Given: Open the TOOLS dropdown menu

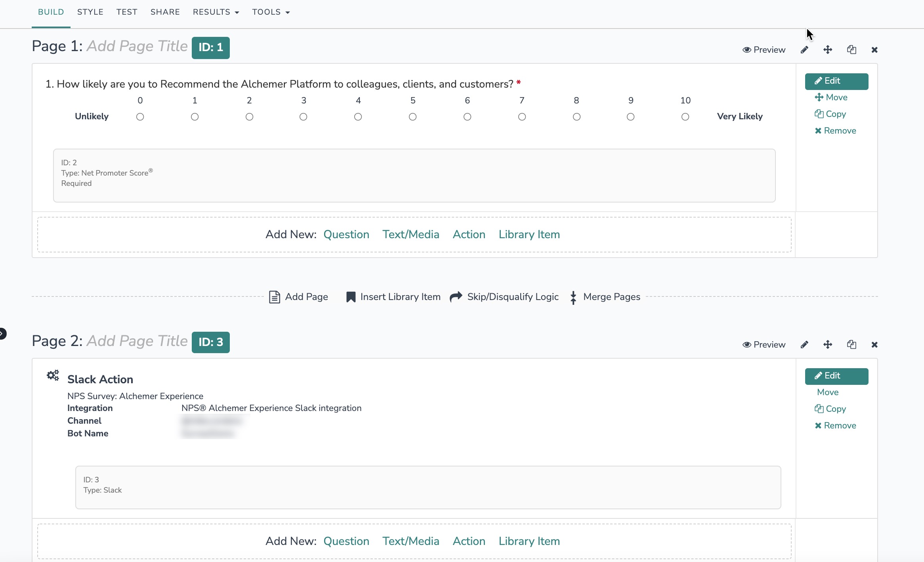Looking at the screenshot, I should click(271, 12).
